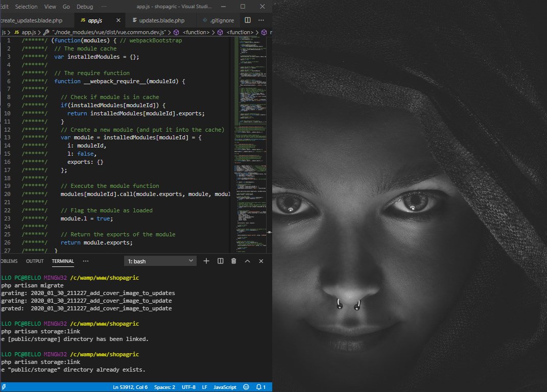This screenshot has height=392, width=547.
Task: Open the Go menu
Action: tap(66, 7)
